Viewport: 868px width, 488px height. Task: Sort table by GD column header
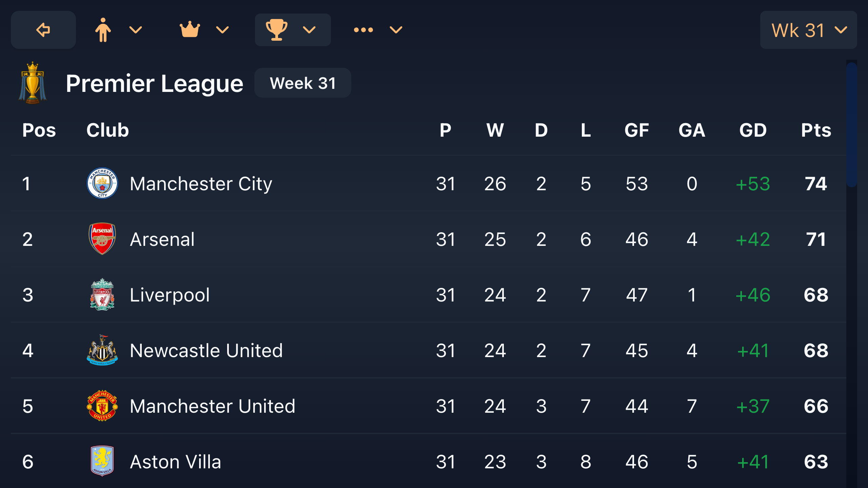point(753,130)
